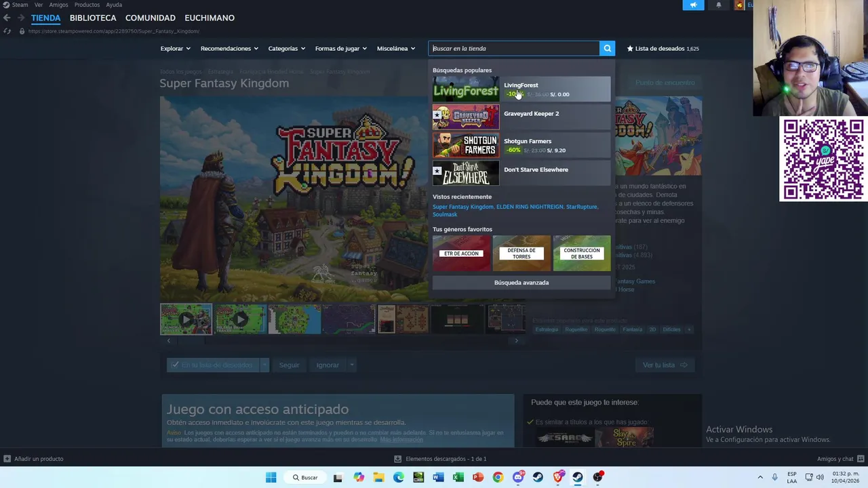Open File Explorer from the taskbar
The width and height of the screenshot is (868, 488).
coord(378,477)
